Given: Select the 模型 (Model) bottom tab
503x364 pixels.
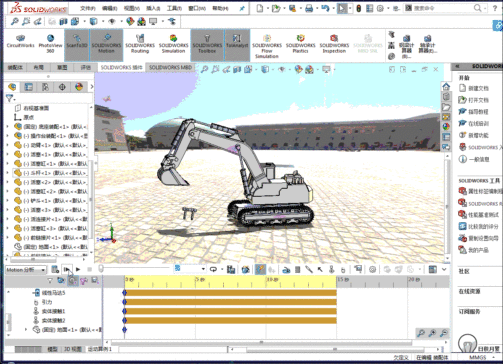Looking at the screenshot, I should (x=52, y=349).
